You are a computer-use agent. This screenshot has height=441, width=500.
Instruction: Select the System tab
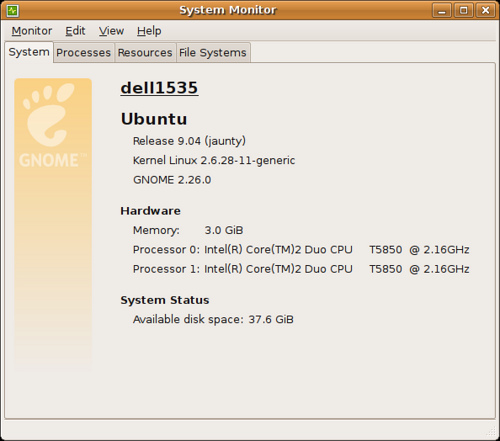click(29, 52)
